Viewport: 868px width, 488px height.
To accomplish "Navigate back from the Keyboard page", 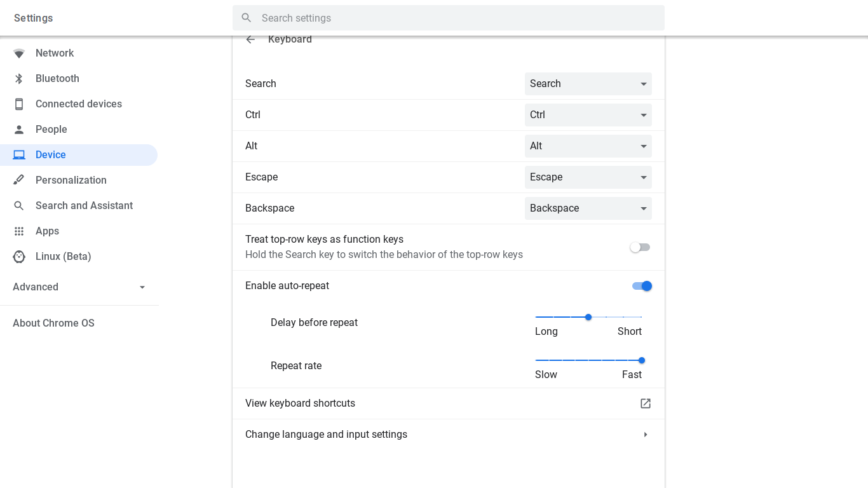I will (250, 39).
